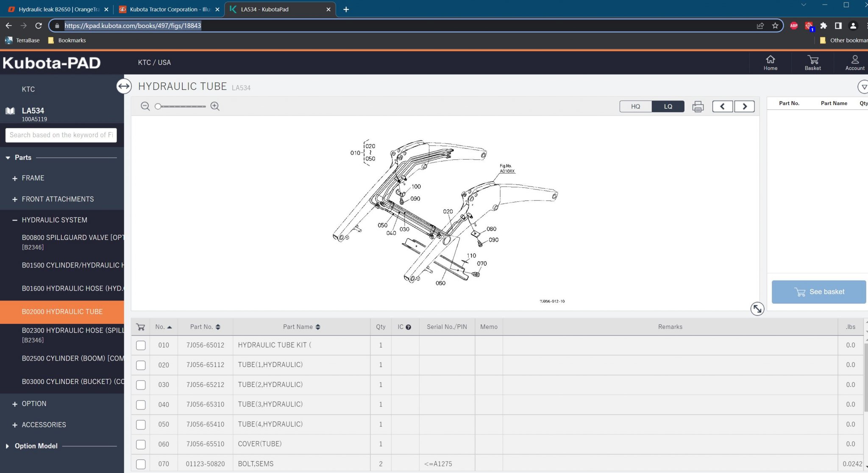The width and height of the screenshot is (868, 473).
Task: Sort table by No. column
Action: pyautogui.click(x=164, y=327)
